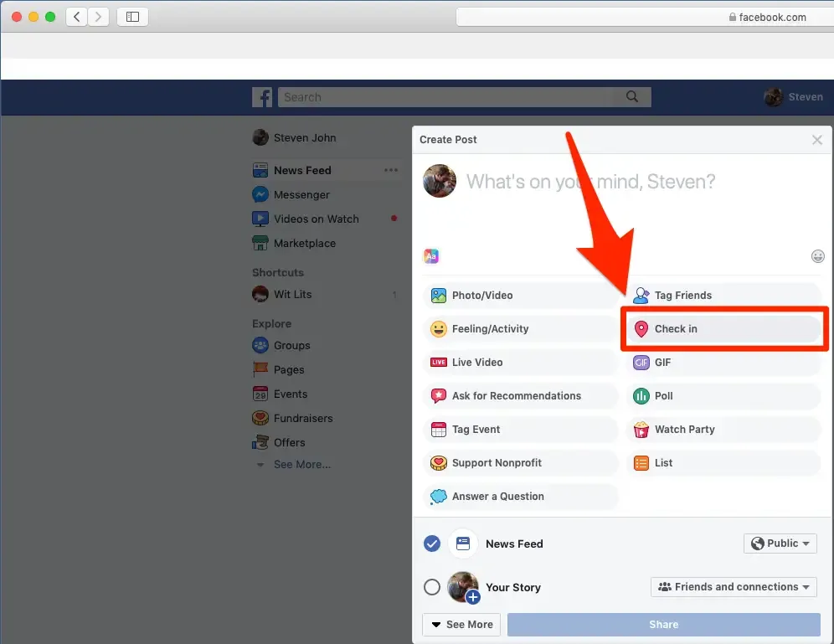Screen dimensions: 834x644
Task: Select the Photo/Video option
Action: pos(480,295)
